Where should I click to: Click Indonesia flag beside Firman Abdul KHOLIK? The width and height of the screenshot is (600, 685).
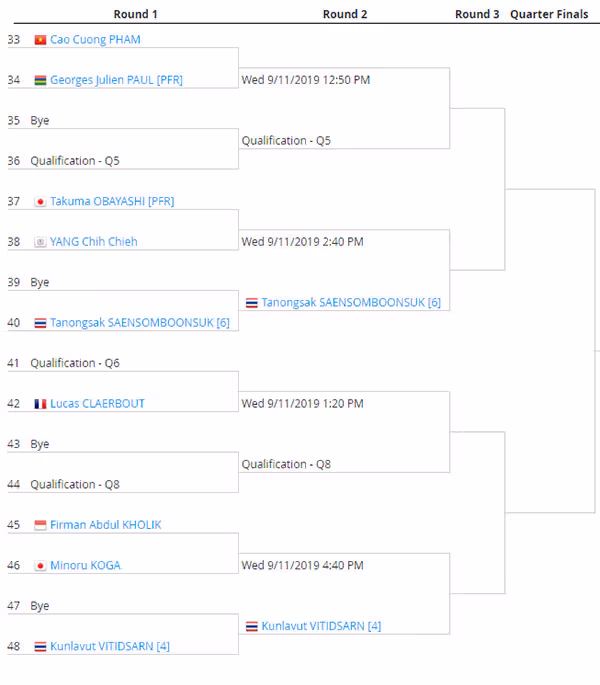pyautogui.click(x=40, y=525)
